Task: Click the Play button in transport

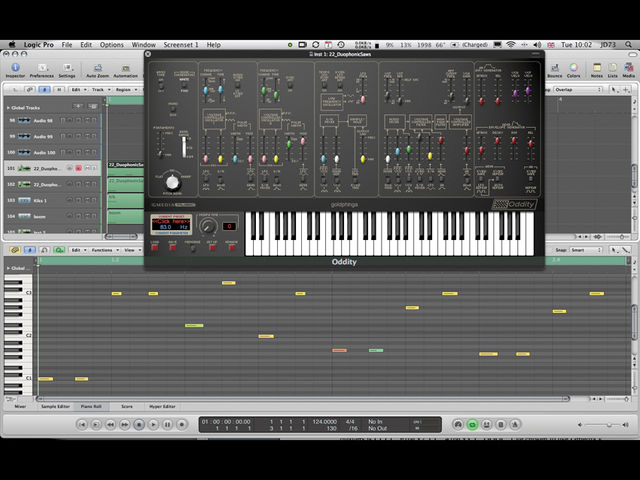Action: 153,424
